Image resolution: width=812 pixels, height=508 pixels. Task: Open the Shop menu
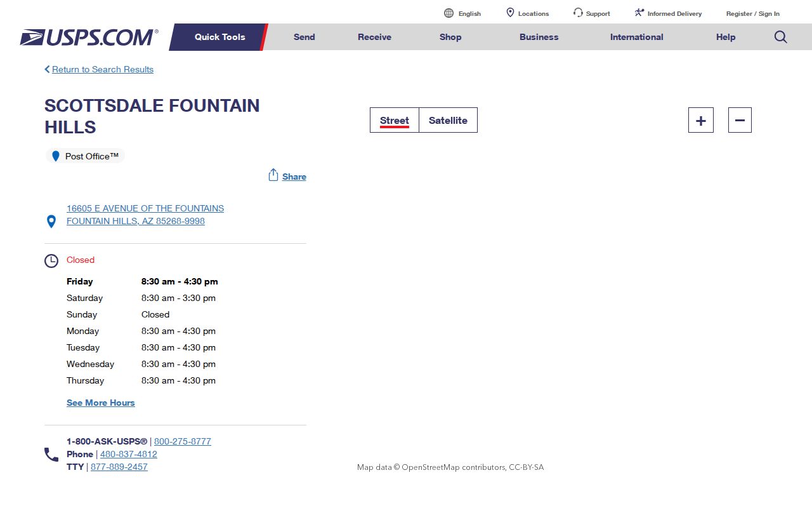click(450, 37)
